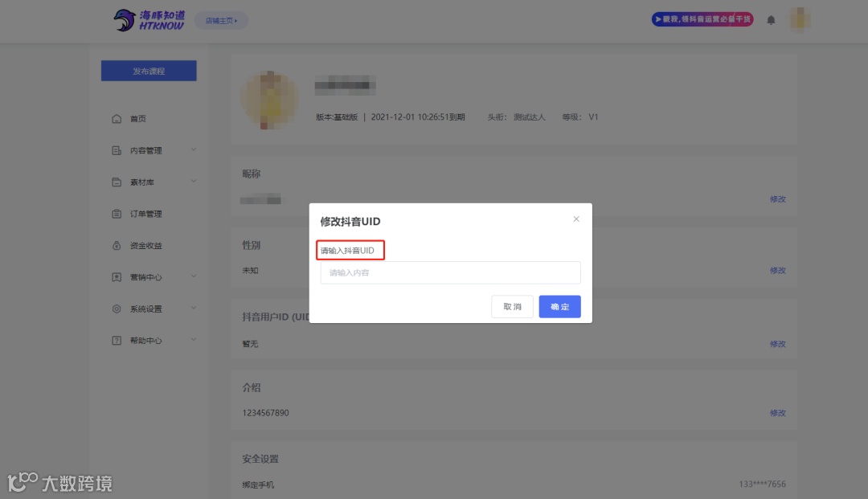
Task: Click the 绑定手机 label
Action: tap(258, 485)
